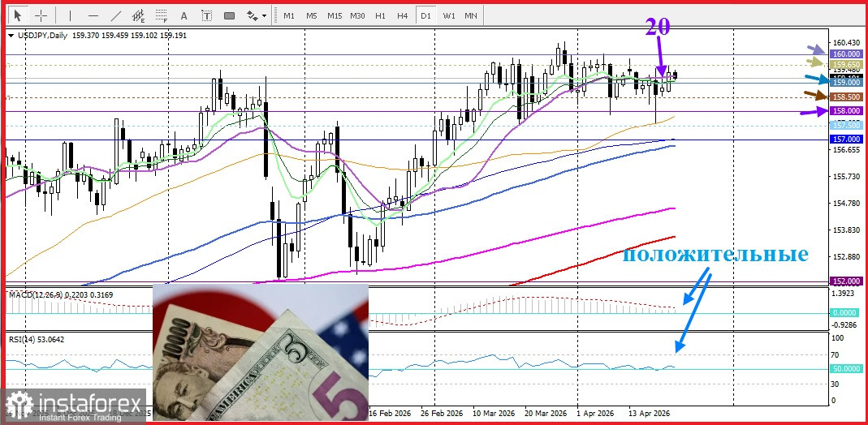Switch to H4 timeframe
This screenshot has height=425, width=868.
tap(403, 16)
